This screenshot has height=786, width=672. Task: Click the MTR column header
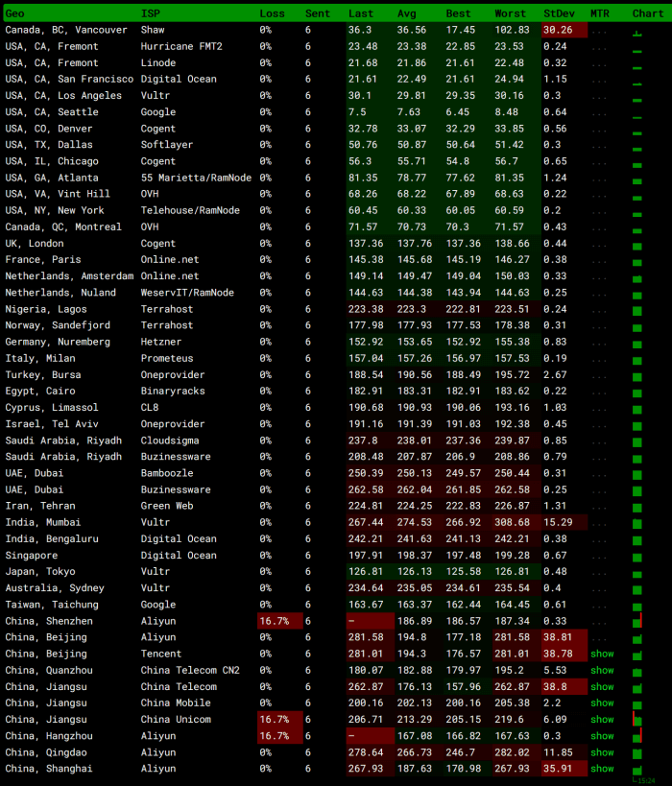pos(600,13)
